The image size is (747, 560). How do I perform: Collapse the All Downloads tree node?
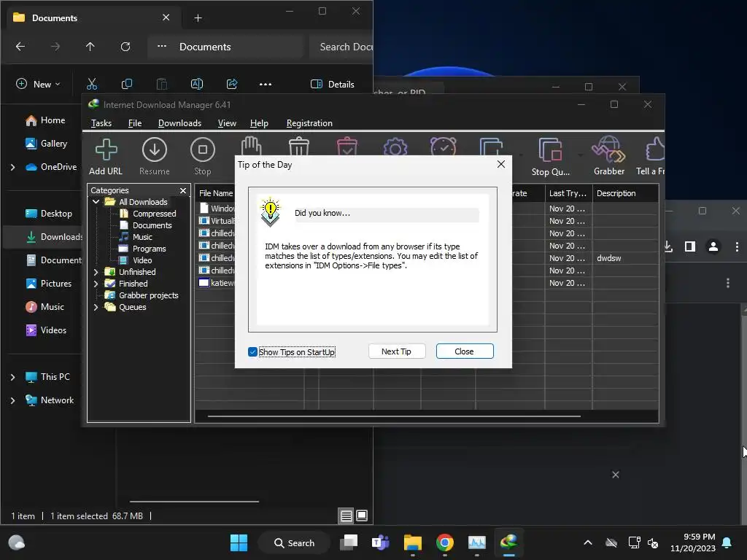click(x=96, y=202)
